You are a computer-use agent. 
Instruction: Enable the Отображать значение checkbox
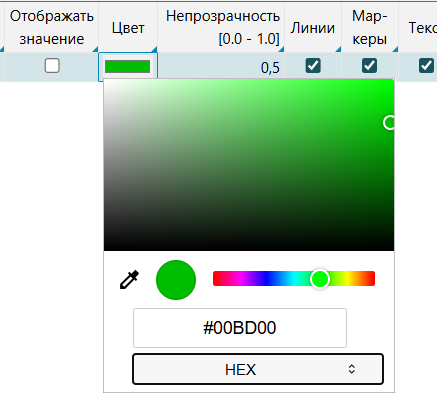pos(52,65)
